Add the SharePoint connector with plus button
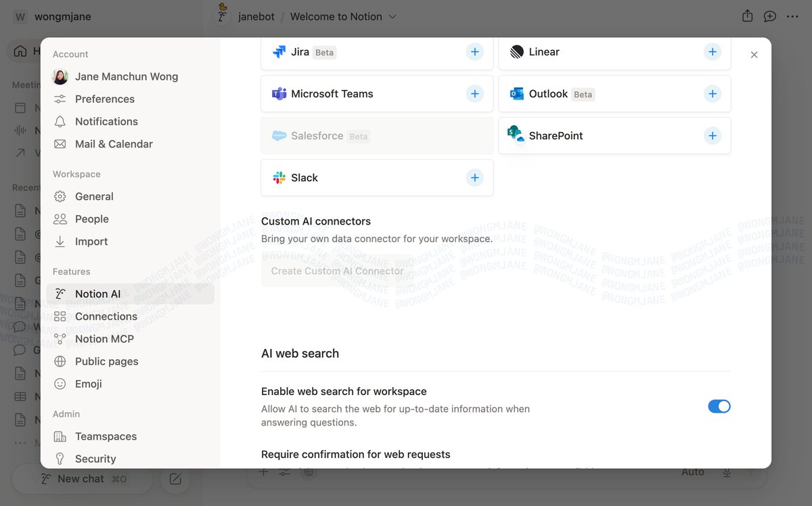 713,136
